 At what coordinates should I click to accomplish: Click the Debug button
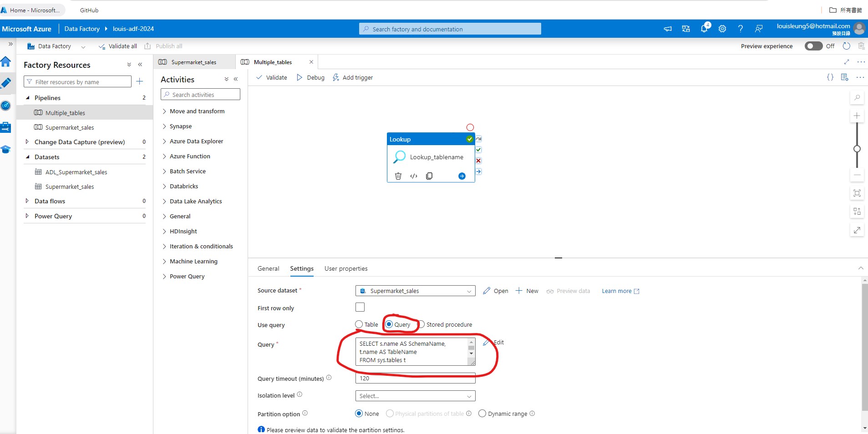[x=311, y=77]
